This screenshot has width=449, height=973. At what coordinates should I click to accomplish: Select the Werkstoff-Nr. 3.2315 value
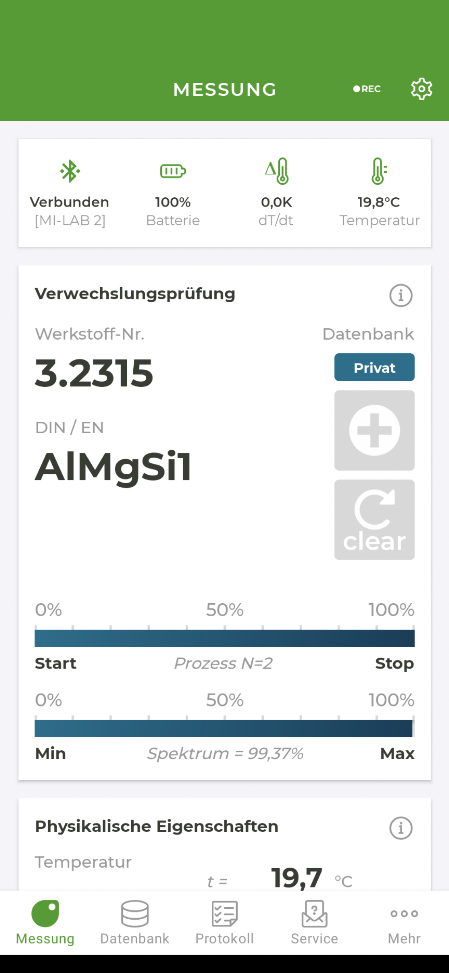[94, 374]
